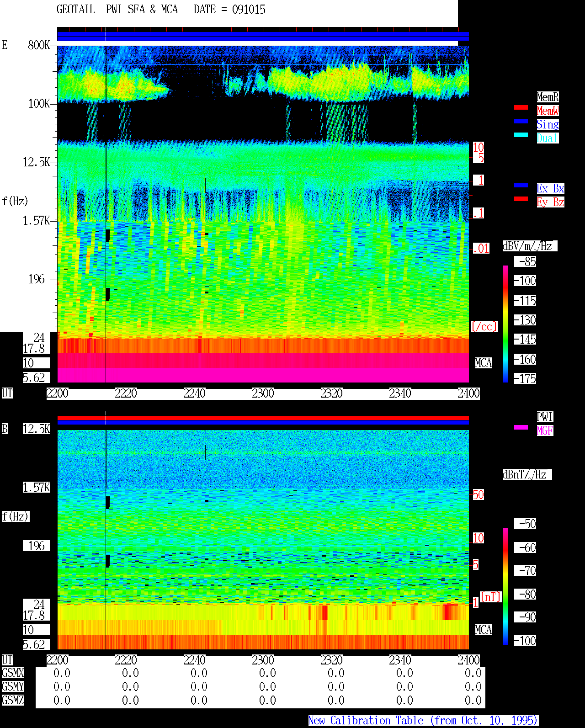Click the upper MCA label beside electric spectrum
The image size is (585, 728).
pyautogui.click(x=484, y=363)
